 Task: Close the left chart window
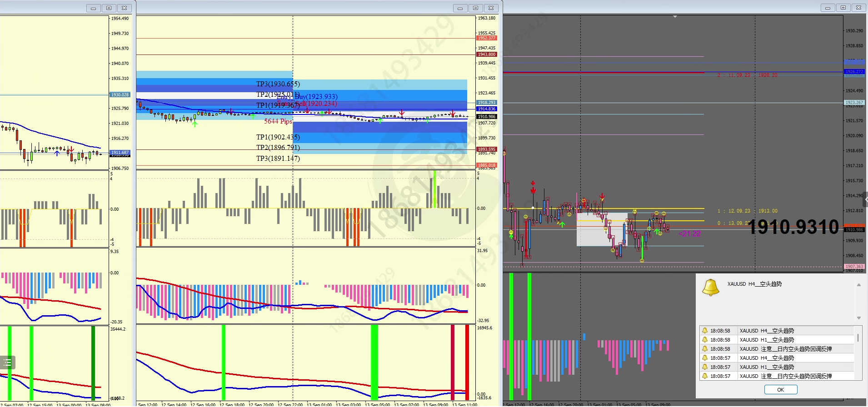coord(124,8)
